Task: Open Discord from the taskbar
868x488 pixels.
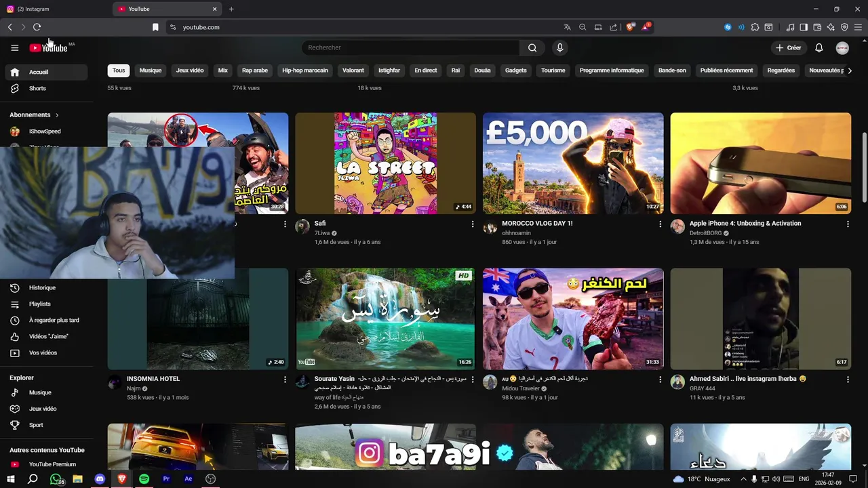Action: click(x=100, y=479)
